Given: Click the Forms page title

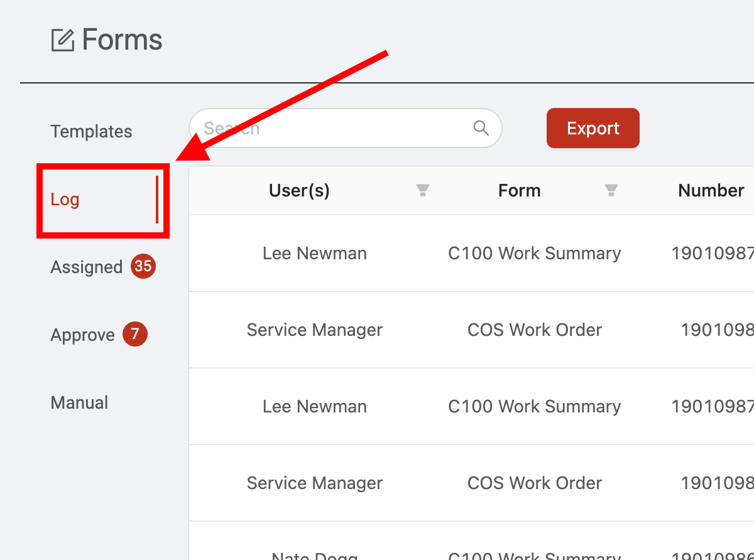Looking at the screenshot, I should (123, 40).
